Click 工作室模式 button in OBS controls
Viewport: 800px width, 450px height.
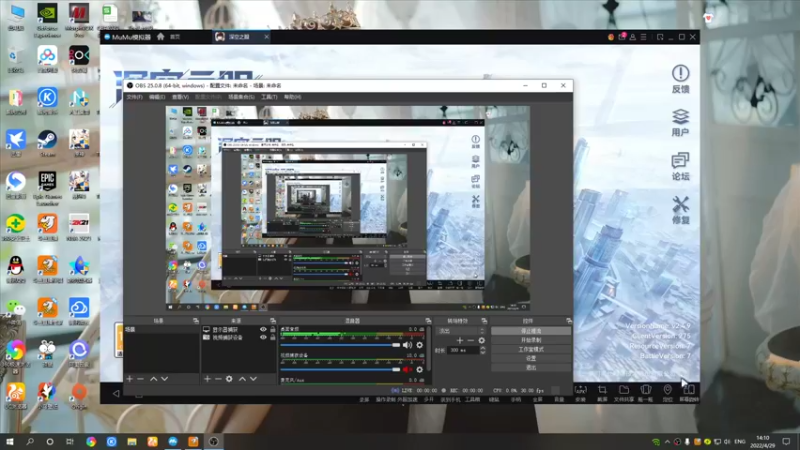[x=531, y=349]
